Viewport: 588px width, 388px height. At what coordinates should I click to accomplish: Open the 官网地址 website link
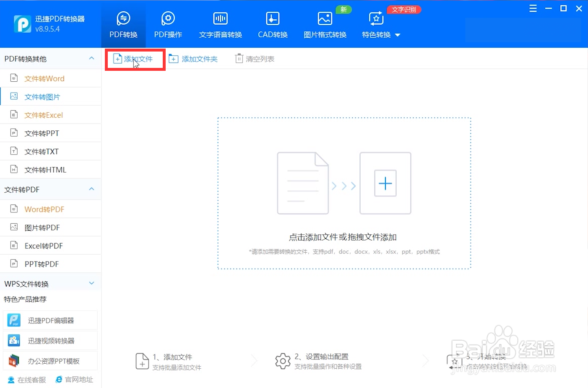74,380
